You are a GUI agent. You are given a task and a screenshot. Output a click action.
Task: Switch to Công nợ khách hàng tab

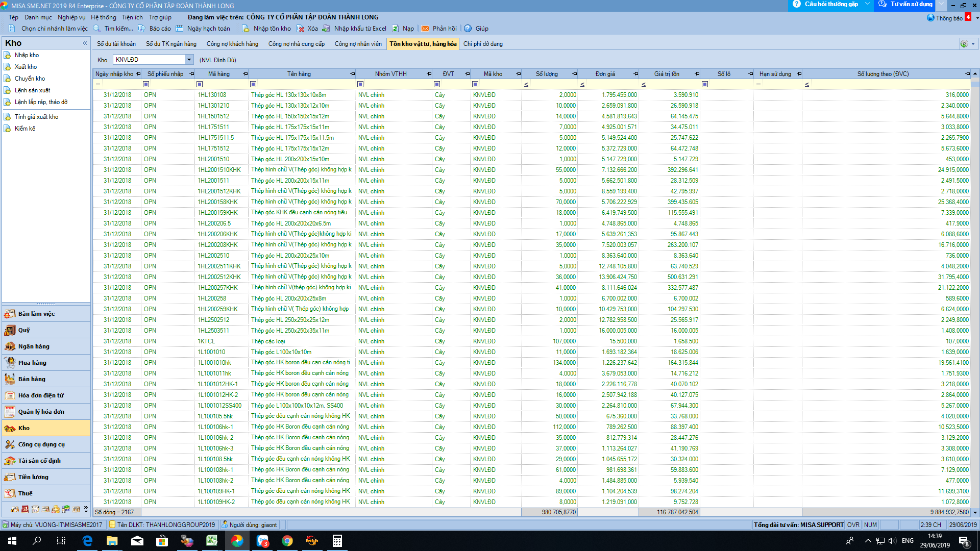pos(232,44)
